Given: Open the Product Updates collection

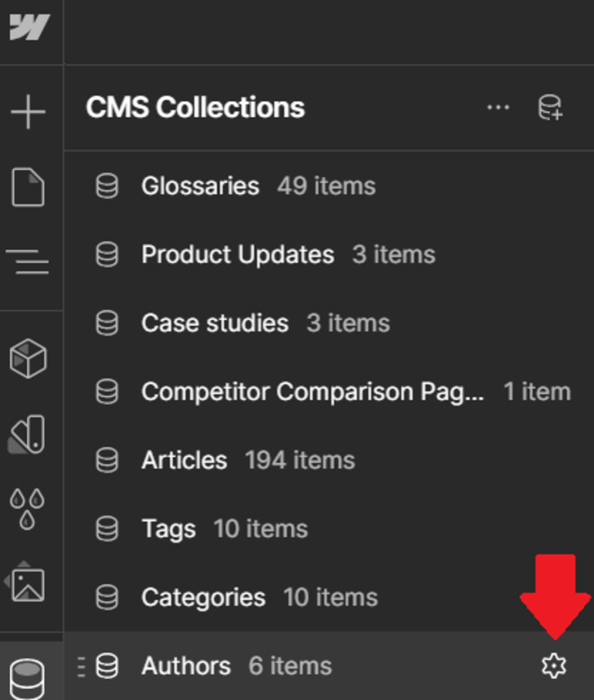Looking at the screenshot, I should [x=237, y=255].
